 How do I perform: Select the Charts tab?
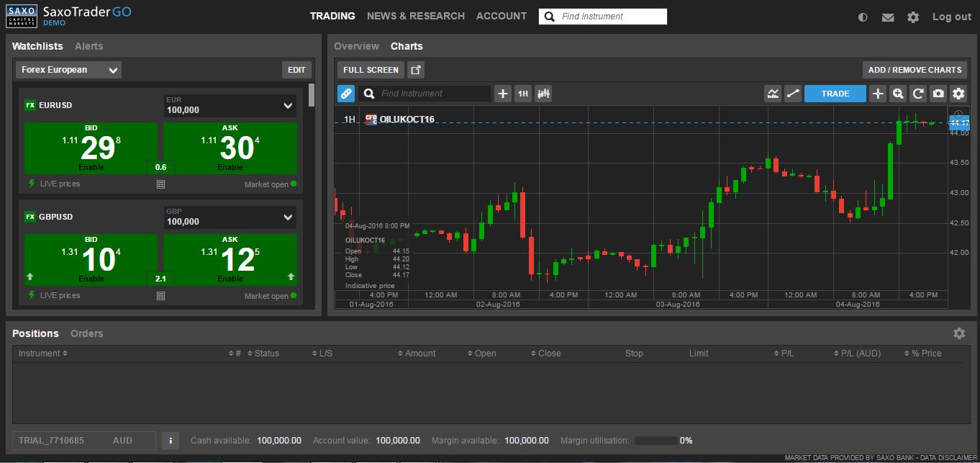click(407, 46)
